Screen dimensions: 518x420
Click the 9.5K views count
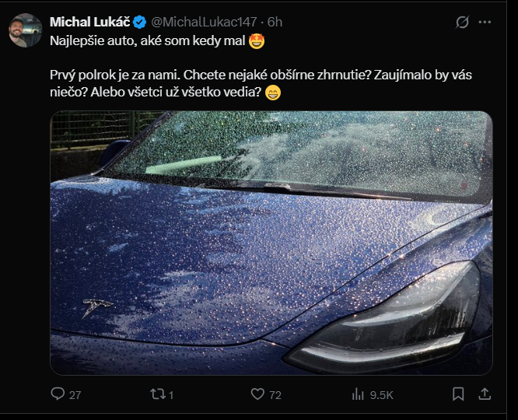click(382, 395)
